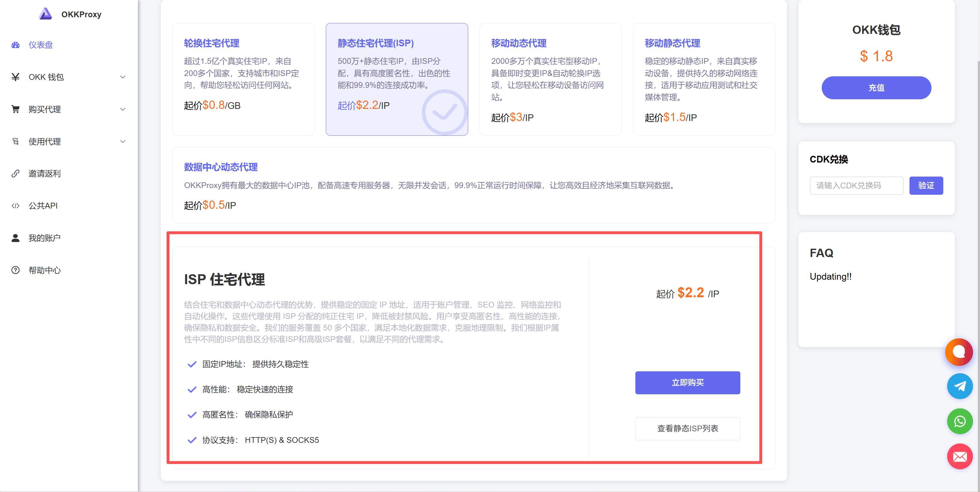This screenshot has width=980, height=492.
Task: Click the 固定IP地址 feature line
Action: pos(255,365)
